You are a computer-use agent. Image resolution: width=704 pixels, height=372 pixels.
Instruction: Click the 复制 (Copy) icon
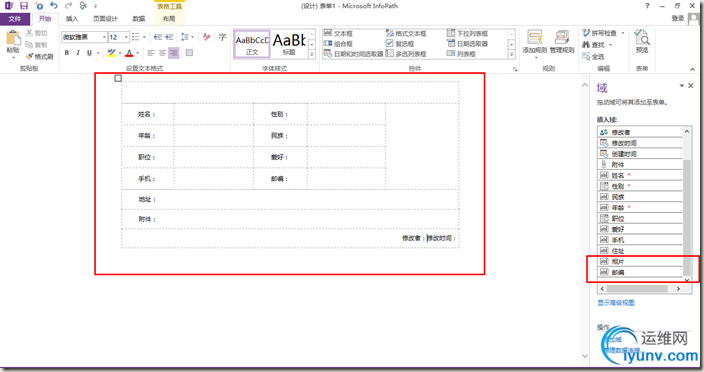point(30,45)
